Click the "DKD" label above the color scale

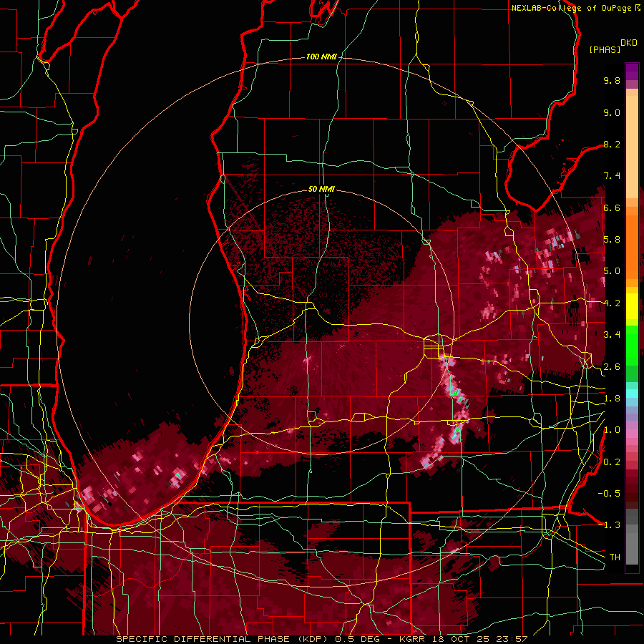tap(628, 43)
